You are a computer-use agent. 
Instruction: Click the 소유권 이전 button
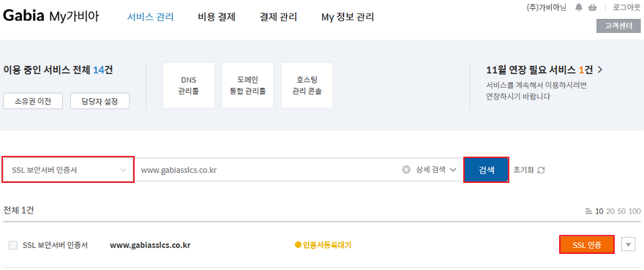(33, 101)
